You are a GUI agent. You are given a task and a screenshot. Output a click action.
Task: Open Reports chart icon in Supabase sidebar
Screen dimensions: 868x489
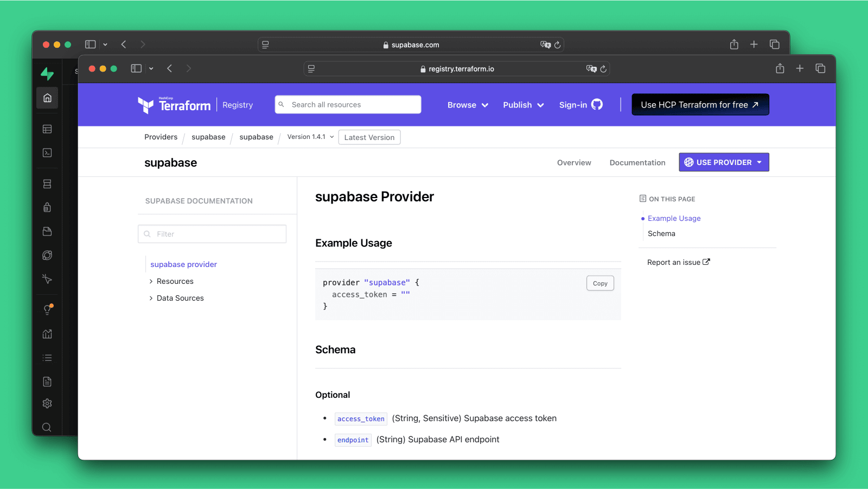coord(47,334)
